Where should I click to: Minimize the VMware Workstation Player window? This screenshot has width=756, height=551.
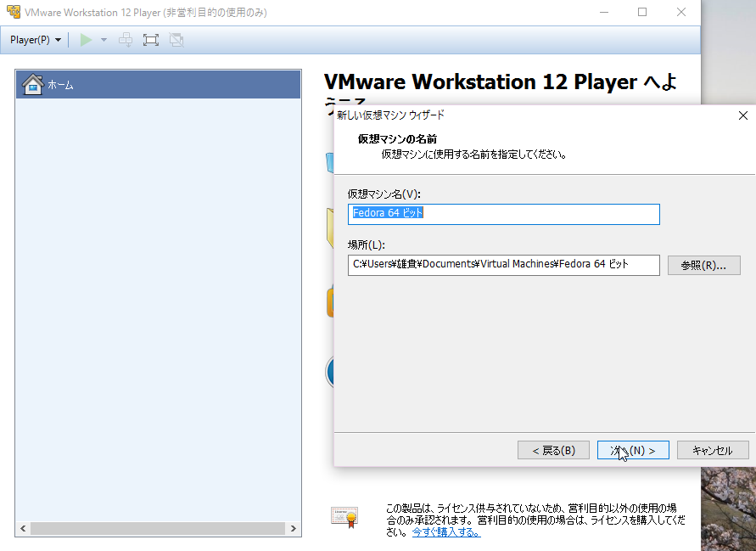[603, 12]
